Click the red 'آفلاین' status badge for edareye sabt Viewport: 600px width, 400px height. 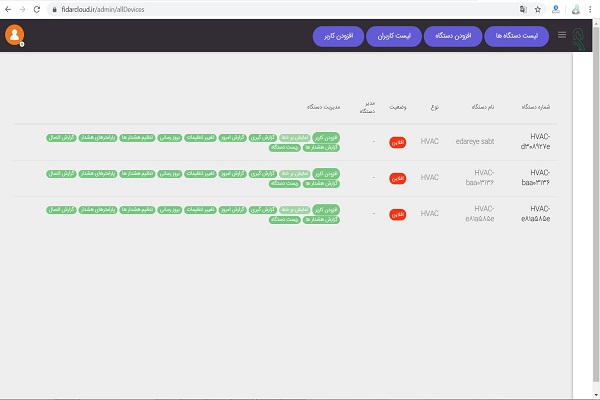pos(397,142)
